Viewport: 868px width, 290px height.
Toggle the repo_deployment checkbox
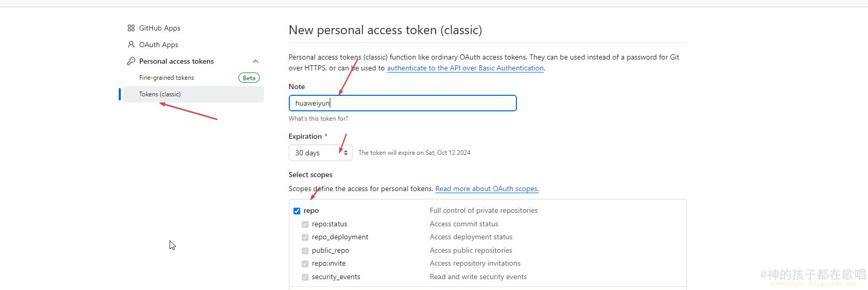coord(305,237)
